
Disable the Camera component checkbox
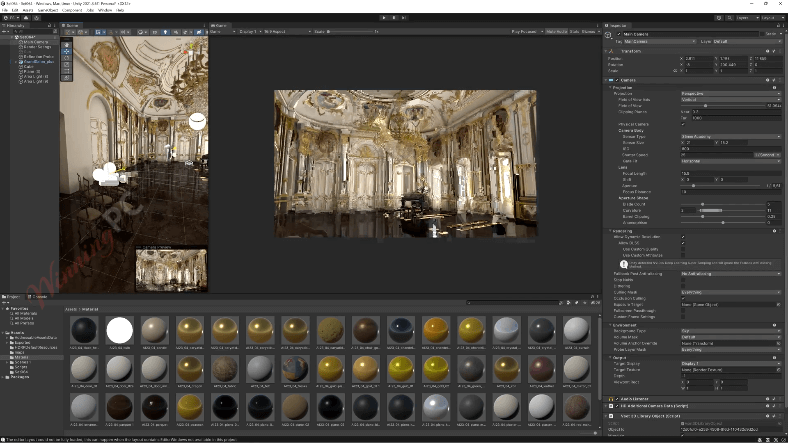tap(617, 80)
